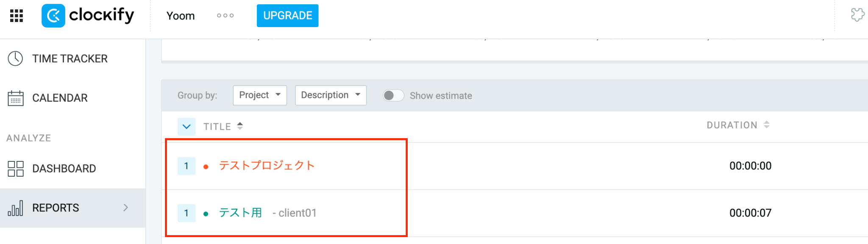Viewport: 868px width, 244px height.
Task: Expand Reports submenu arrow
Action: (x=125, y=208)
